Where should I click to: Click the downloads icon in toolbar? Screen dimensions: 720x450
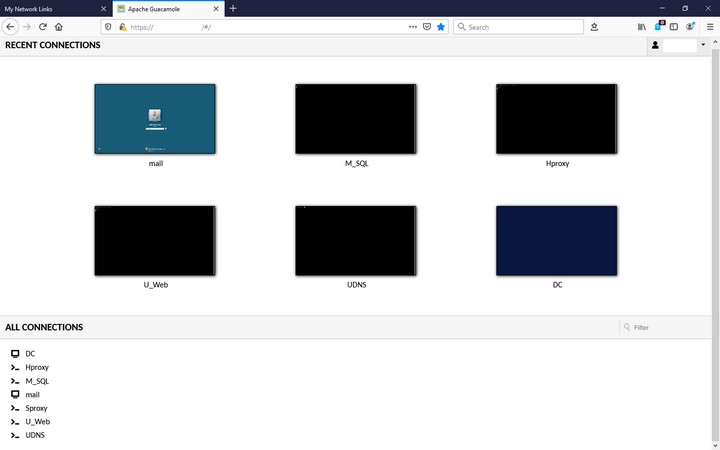(594, 27)
